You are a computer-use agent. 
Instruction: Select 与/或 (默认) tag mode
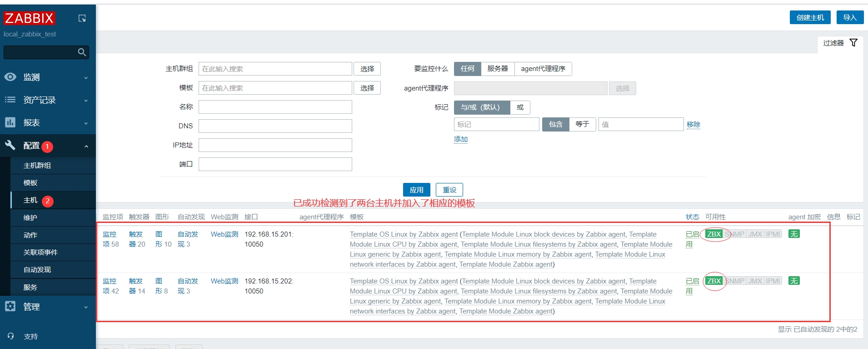click(482, 107)
